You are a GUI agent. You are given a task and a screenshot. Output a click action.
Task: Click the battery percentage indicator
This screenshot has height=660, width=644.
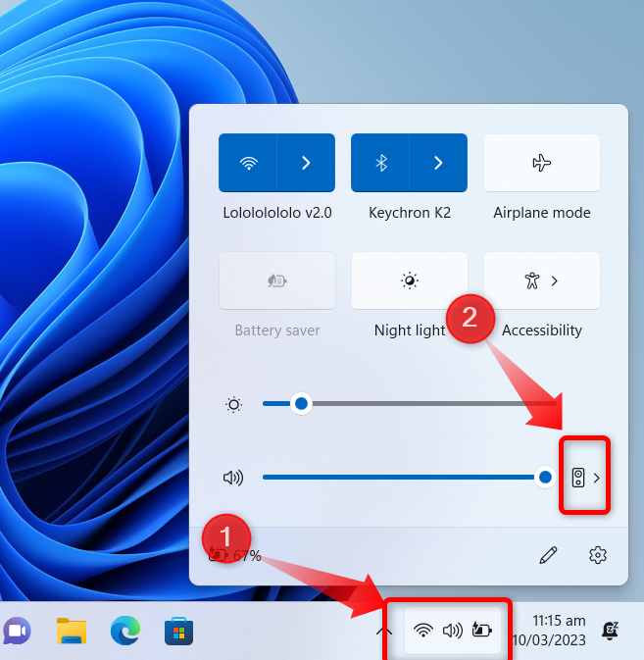coord(235,555)
